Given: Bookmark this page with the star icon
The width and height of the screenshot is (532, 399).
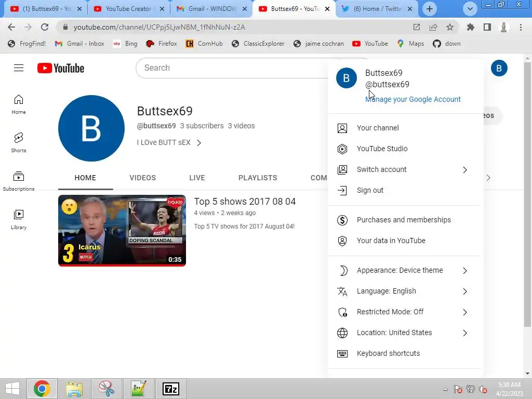Looking at the screenshot, I should (x=450, y=27).
